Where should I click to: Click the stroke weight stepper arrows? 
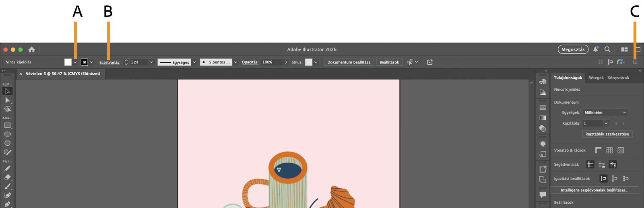(x=126, y=62)
